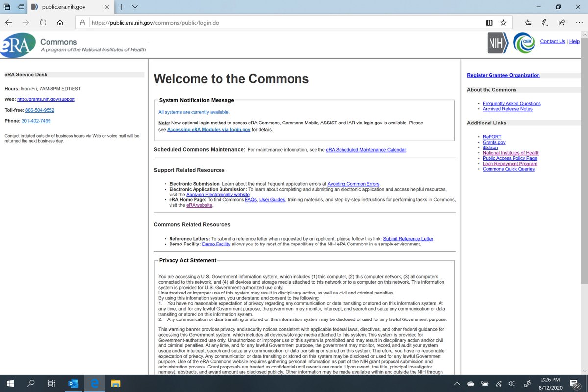Open the eRA website link

pos(199,205)
